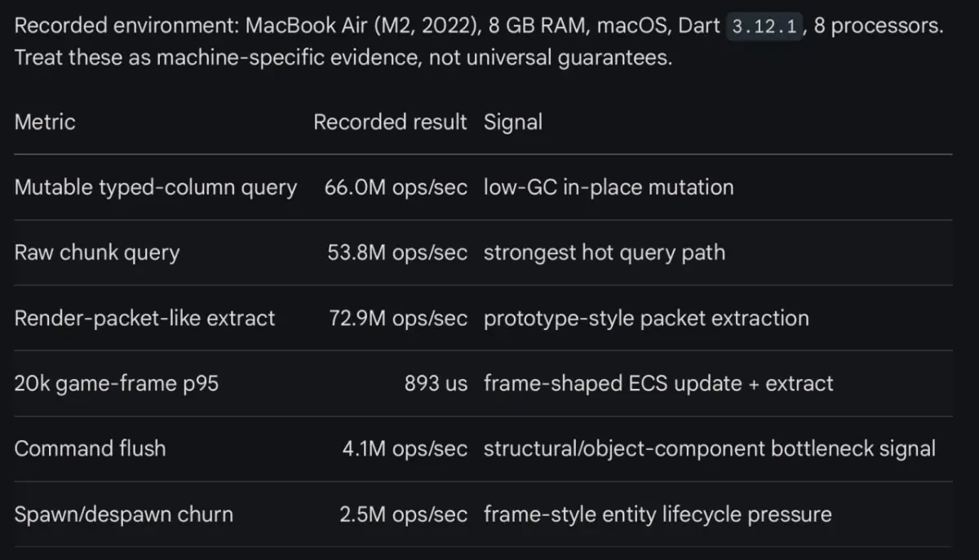Select the Raw chunk query cell
The height and width of the screenshot is (560, 979).
[x=97, y=253]
